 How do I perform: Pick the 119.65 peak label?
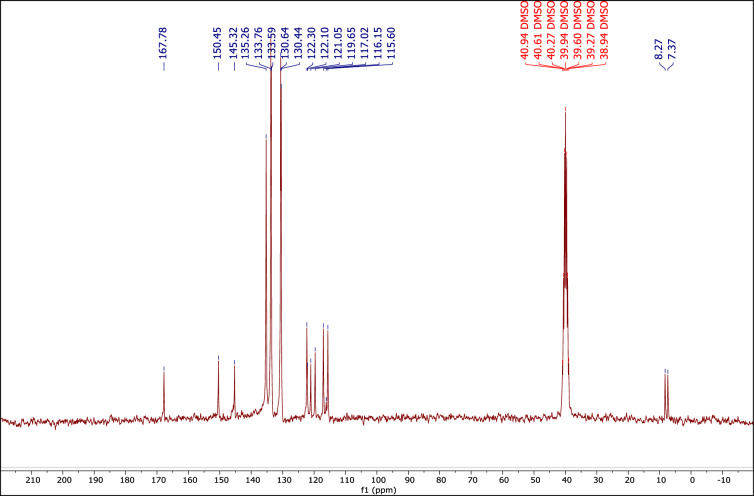[351, 43]
